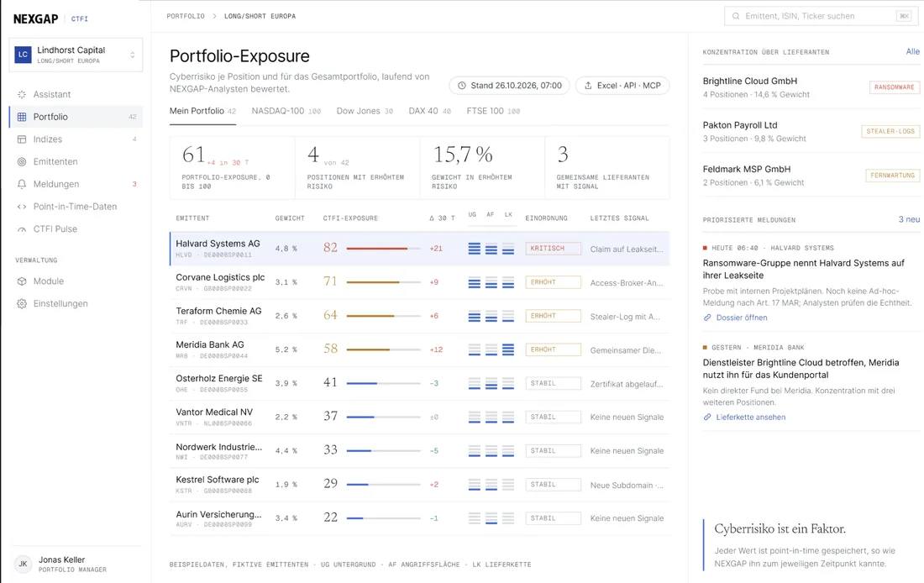924x583 pixels.
Task: Open Lieferkette ansehen link
Action: (x=751, y=418)
